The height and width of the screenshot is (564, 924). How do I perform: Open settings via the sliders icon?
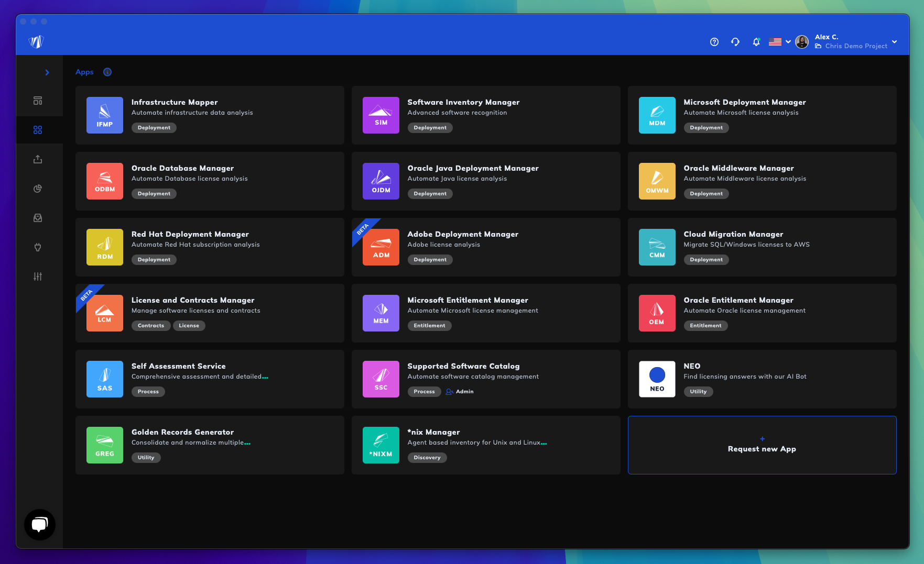[38, 277]
